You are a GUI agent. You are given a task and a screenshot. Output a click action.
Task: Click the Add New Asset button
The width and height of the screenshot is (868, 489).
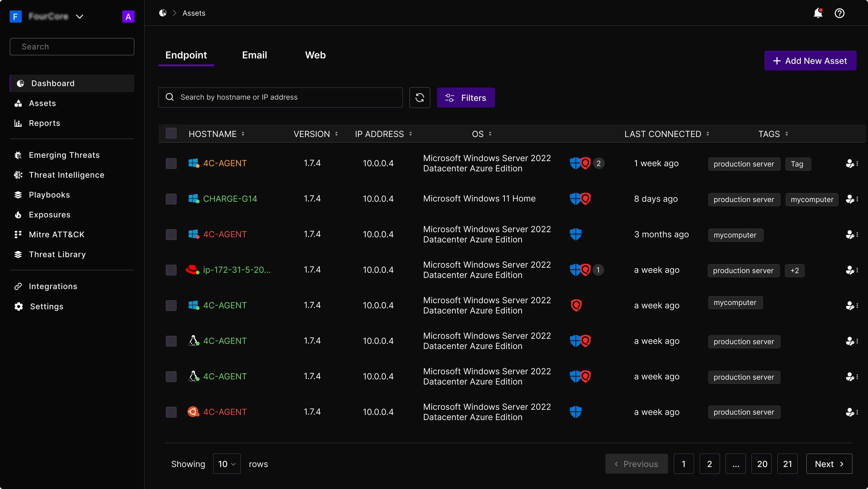810,61
